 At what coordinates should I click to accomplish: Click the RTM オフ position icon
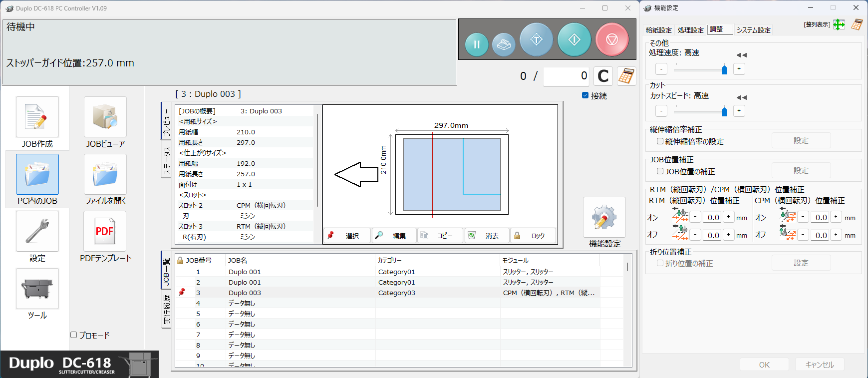pos(680,233)
